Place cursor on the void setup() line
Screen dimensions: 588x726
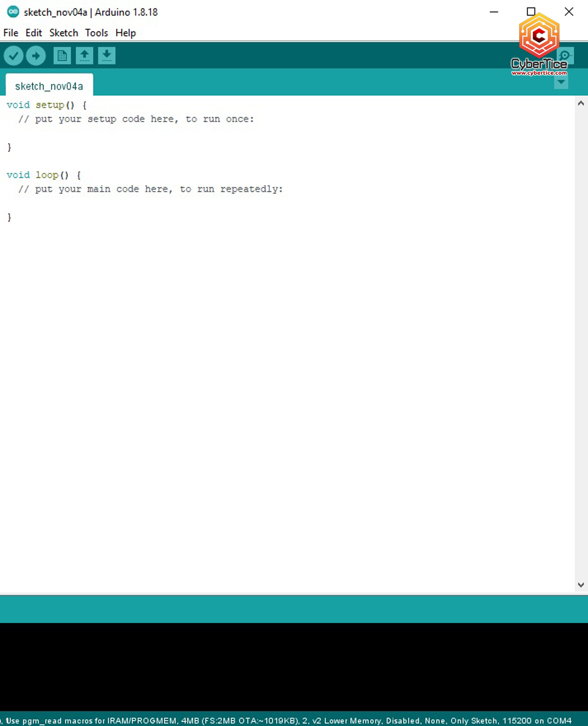pos(46,105)
